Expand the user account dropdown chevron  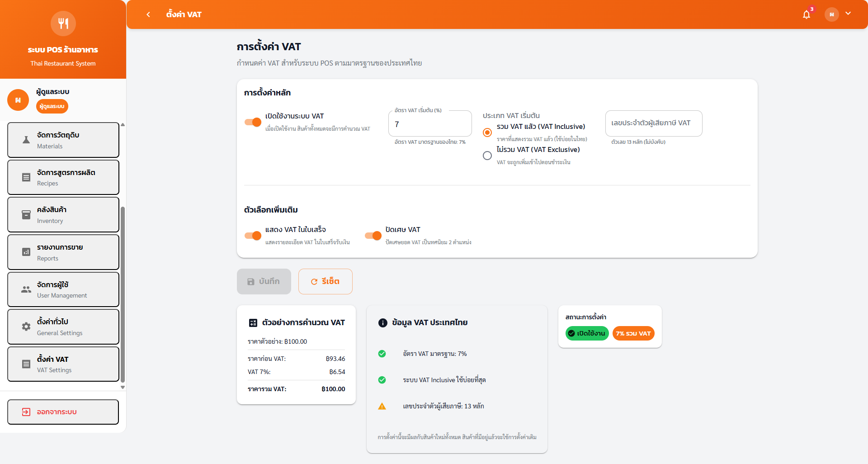click(848, 14)
